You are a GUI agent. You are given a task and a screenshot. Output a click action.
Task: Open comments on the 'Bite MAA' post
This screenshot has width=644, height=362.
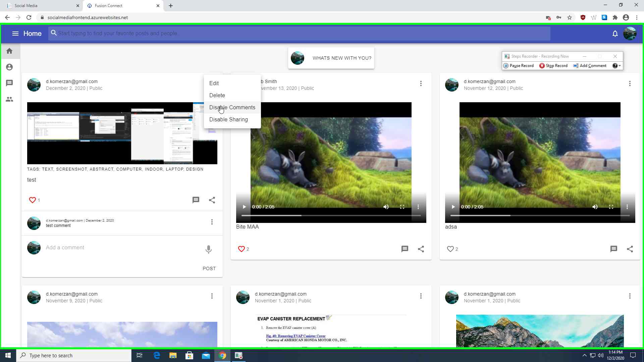pos(405,249)
